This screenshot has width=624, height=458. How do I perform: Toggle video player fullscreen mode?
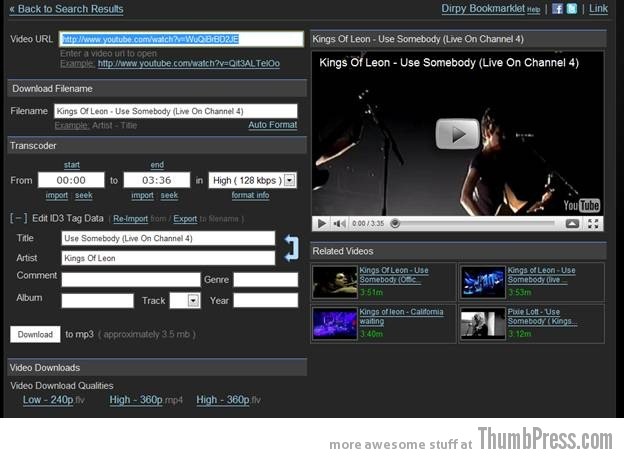coord(593,224)
